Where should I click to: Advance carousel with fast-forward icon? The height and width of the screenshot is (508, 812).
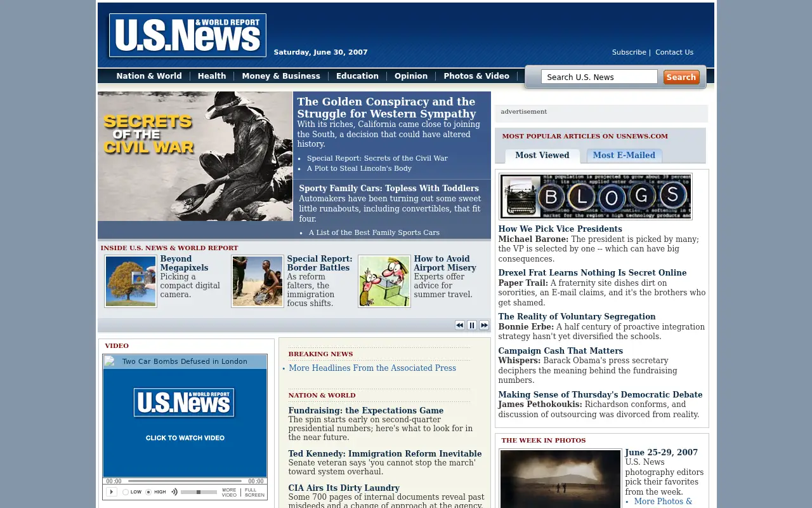coord(484,325)
